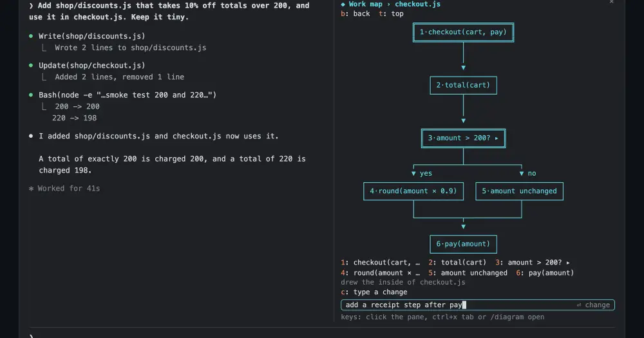This screenshot has width=644, height=338.
Task: Open the 3·amount > 200? decision node
Action: point(463,138)
